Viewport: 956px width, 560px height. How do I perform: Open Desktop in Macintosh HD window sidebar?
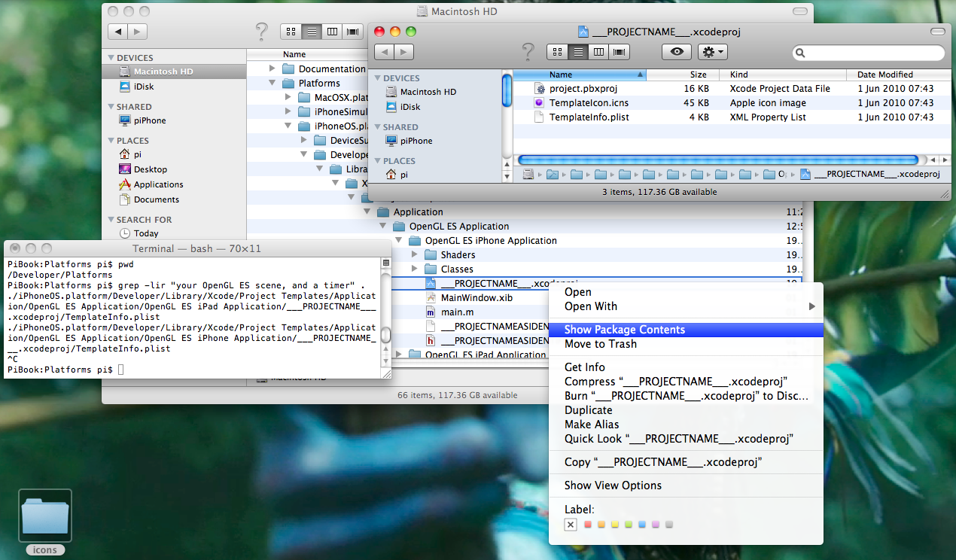143,169
